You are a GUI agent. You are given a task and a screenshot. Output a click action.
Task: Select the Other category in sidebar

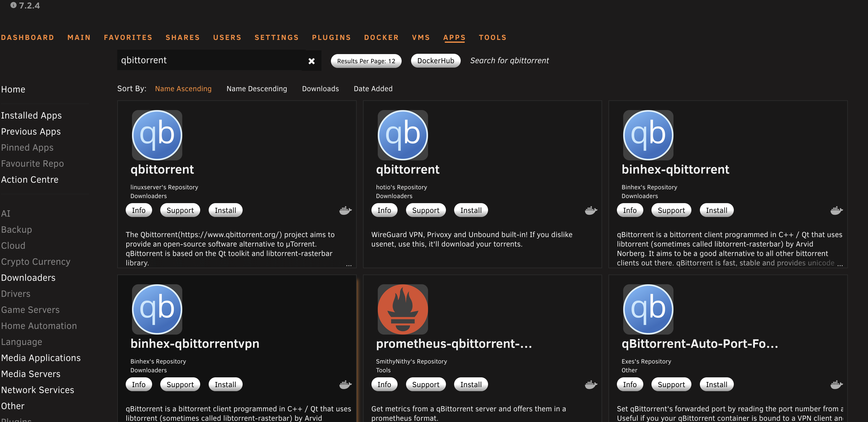13,406
